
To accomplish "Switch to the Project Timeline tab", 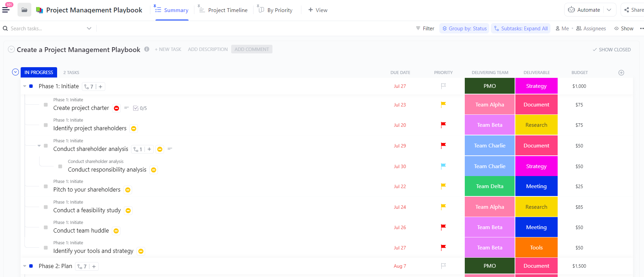I will [x=223, y=10].
